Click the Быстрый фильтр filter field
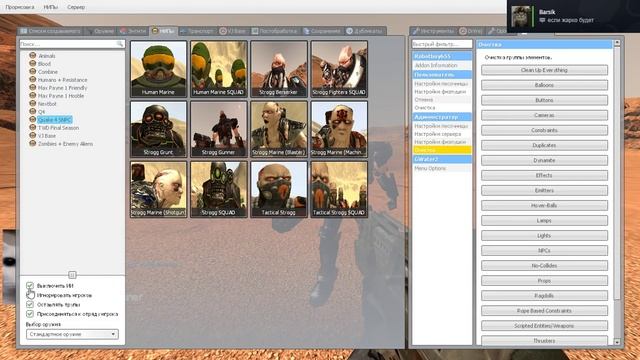This screenshot has height=360, width=640. pos(442,44)
